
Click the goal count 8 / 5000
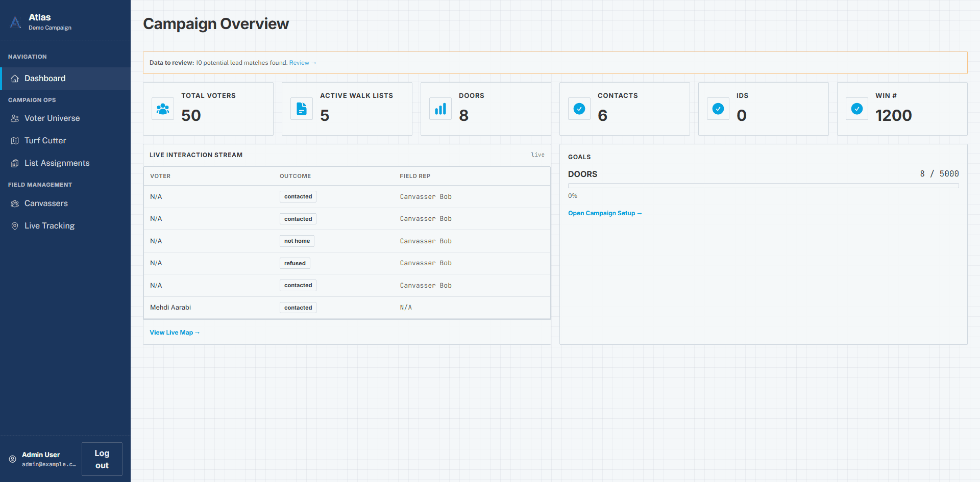tap(940, 174)
